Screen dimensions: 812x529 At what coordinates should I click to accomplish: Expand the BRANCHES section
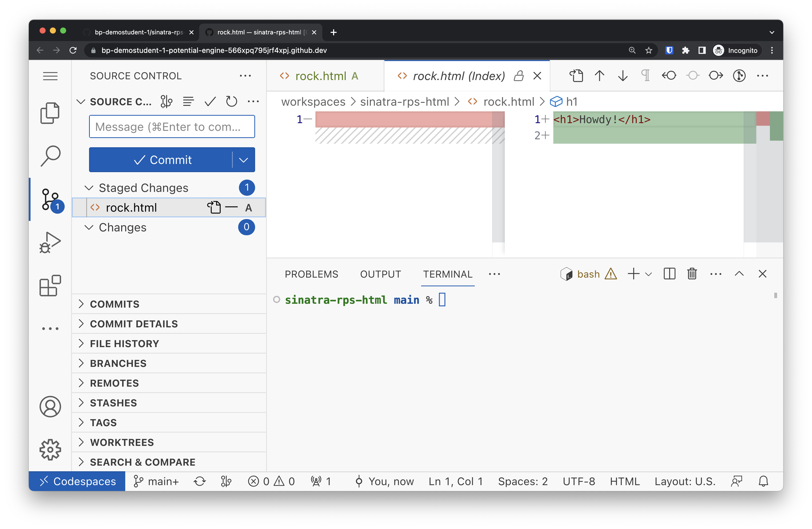coord(118,363)
